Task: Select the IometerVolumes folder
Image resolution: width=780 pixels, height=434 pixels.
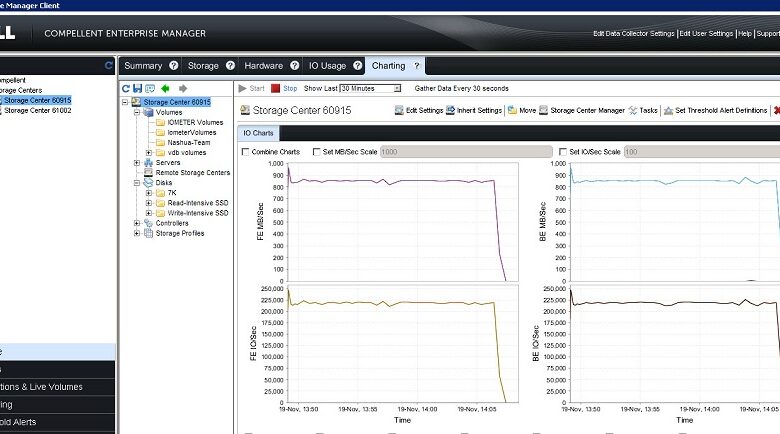Action: pyautogui.click(x=192, y=132)
